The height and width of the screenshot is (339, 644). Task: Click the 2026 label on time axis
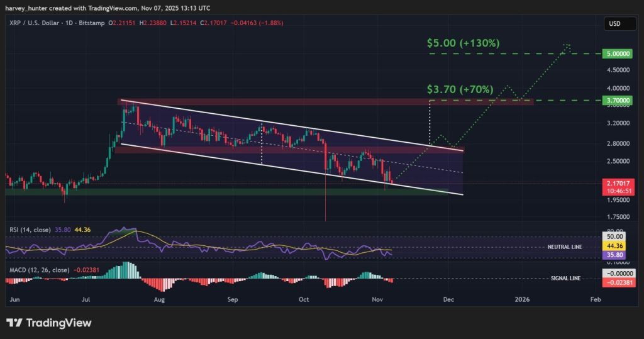521,300
